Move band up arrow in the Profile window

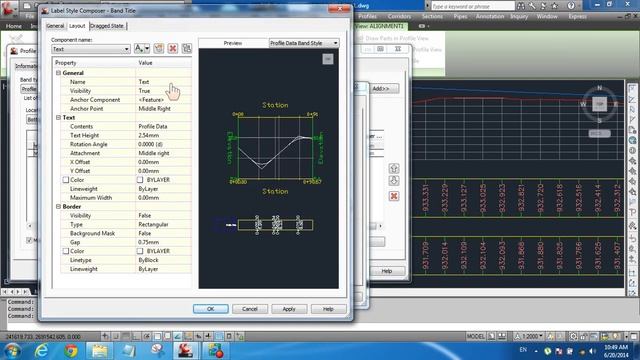point(394,168)
